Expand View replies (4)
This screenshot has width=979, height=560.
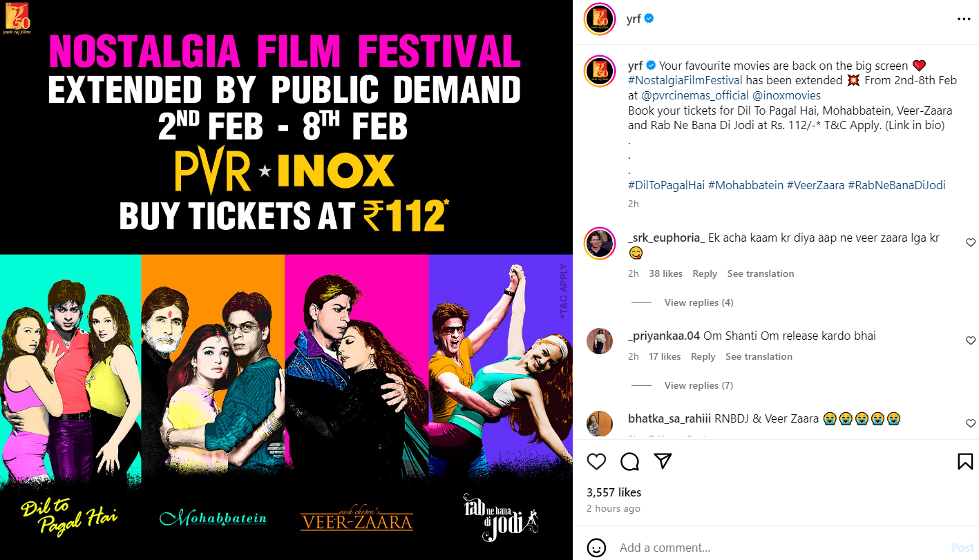pyautogui.click(x=698, y=302)
